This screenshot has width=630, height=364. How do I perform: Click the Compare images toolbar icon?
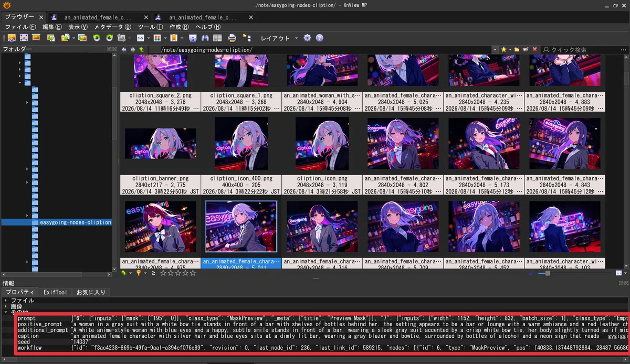(x=217, y=38)
